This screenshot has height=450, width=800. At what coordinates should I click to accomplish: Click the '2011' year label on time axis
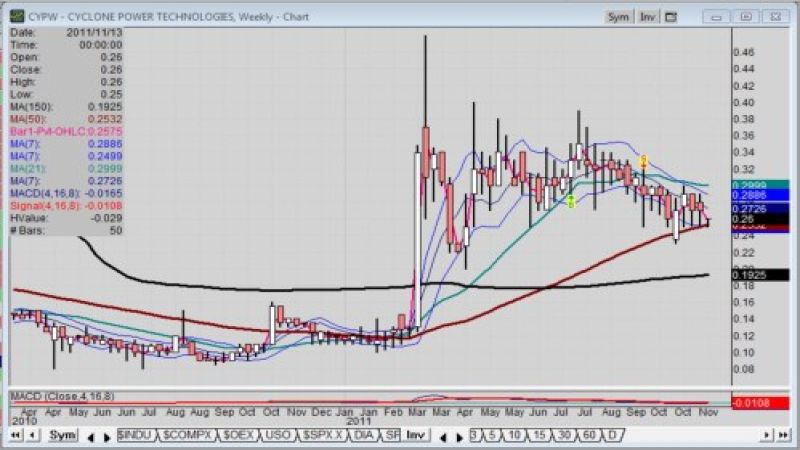coord(358,421)
